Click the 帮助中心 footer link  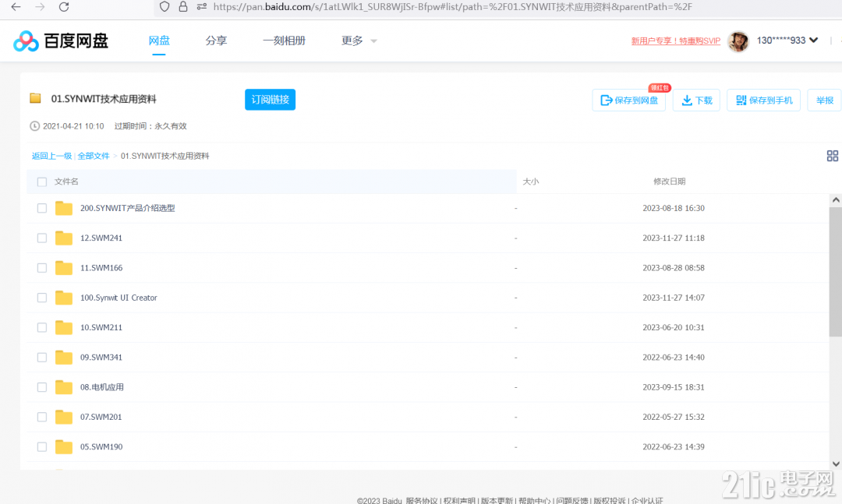point(534,500)
